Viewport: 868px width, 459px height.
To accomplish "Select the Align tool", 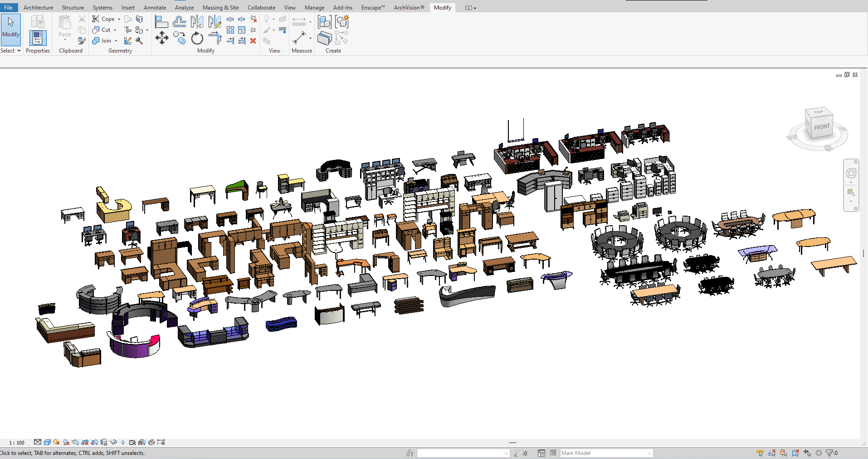I will [161, 22].
